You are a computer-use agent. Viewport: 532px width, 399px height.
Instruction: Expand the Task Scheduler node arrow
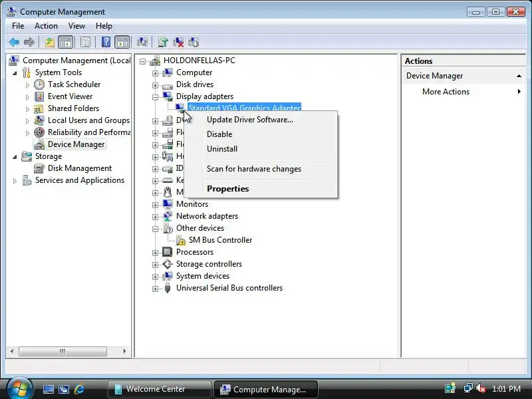27,85
